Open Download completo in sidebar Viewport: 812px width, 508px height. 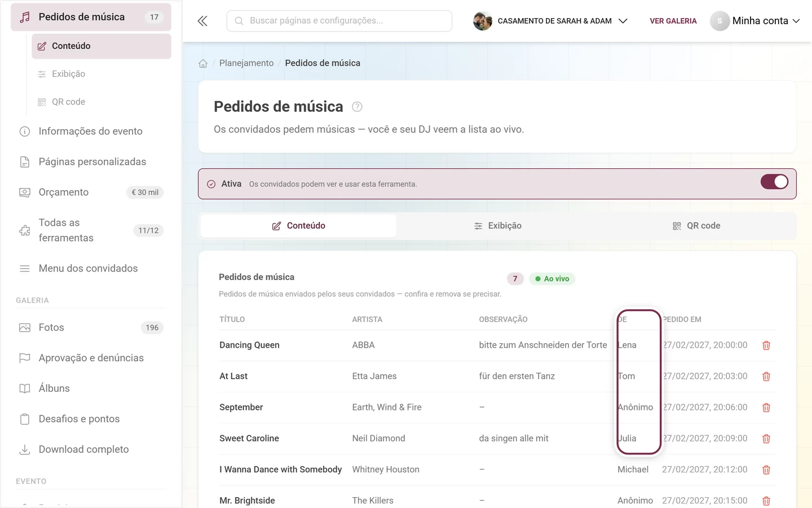[91, 450]
